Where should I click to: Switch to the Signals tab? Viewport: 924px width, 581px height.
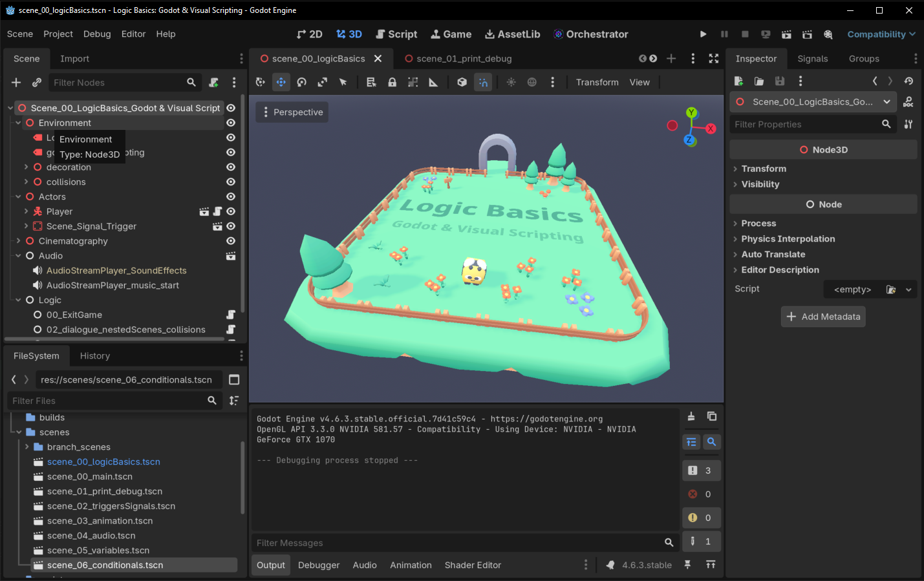point(813,59)
